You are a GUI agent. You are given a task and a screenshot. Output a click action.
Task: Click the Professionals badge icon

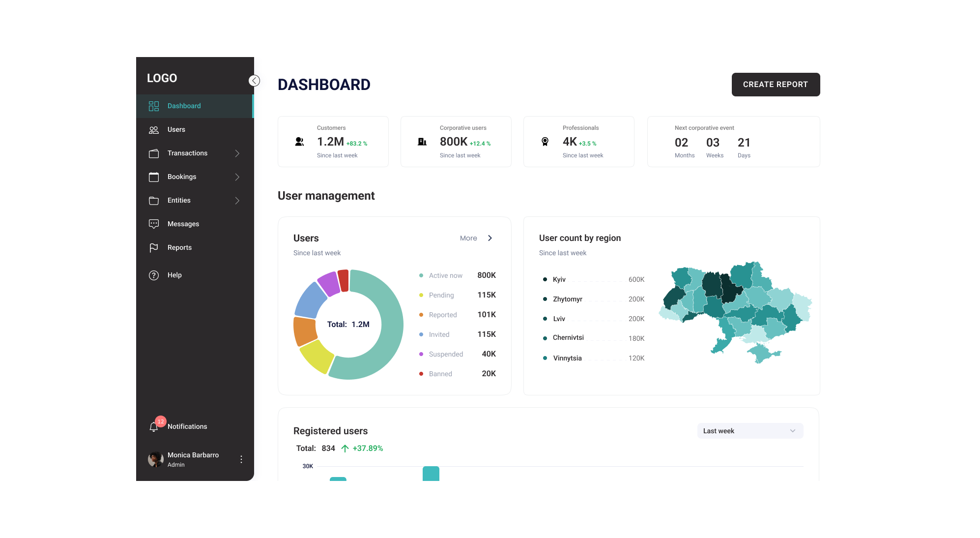(x=545, y=141)
